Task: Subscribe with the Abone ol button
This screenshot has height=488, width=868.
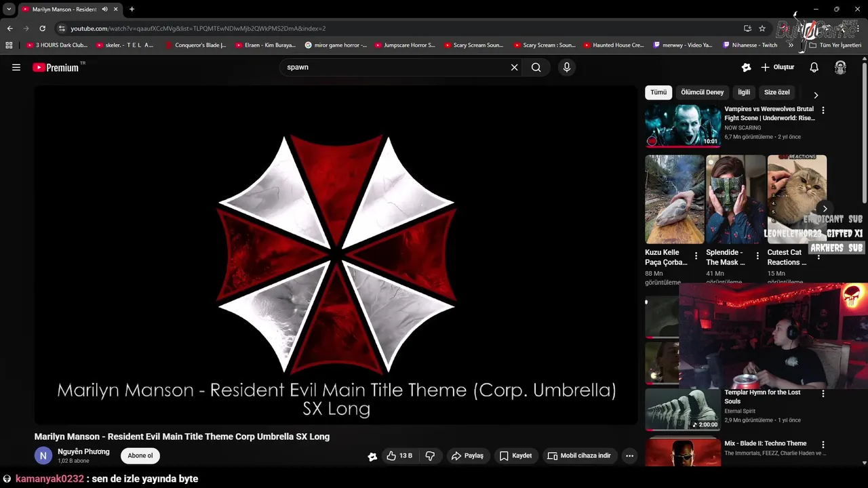Action: (x=140, y=455)
